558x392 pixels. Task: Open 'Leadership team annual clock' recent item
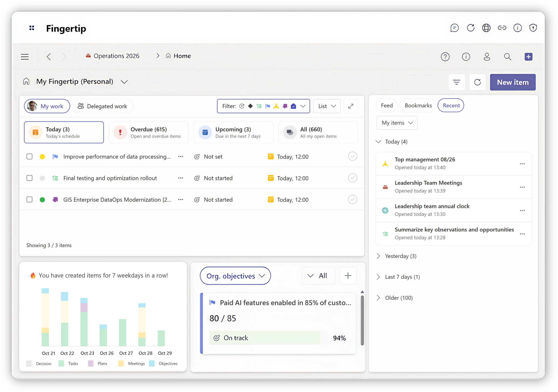[454, 210]
